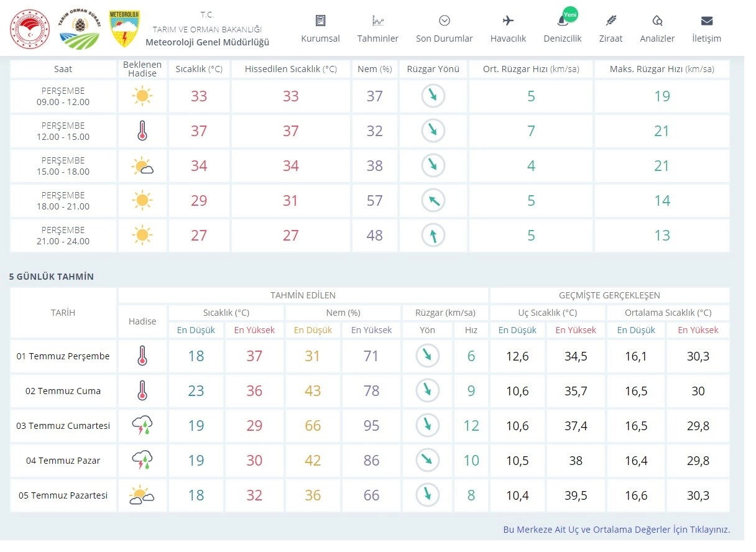Click the Meteoroloji Genel Müdürlüğü title
Image resolution: width=756 pixels, height=552 pixels.
click(x=207, y=42)
